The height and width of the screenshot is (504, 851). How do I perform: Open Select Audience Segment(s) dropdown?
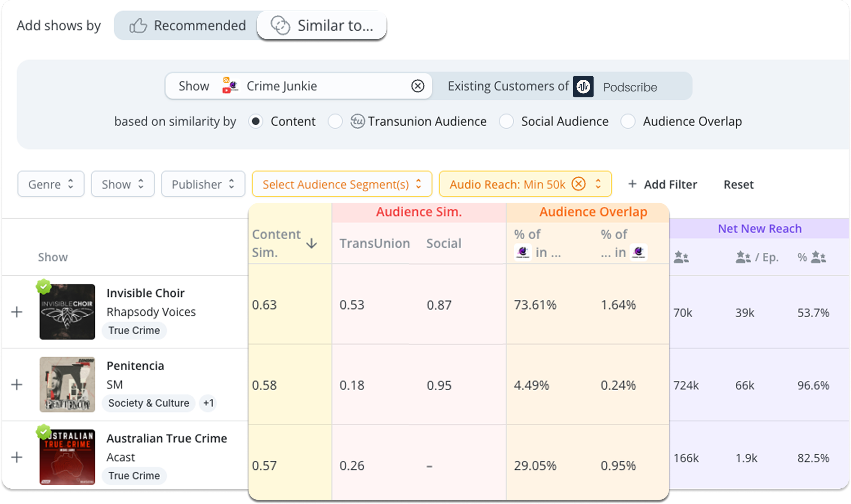click(342, 184)
